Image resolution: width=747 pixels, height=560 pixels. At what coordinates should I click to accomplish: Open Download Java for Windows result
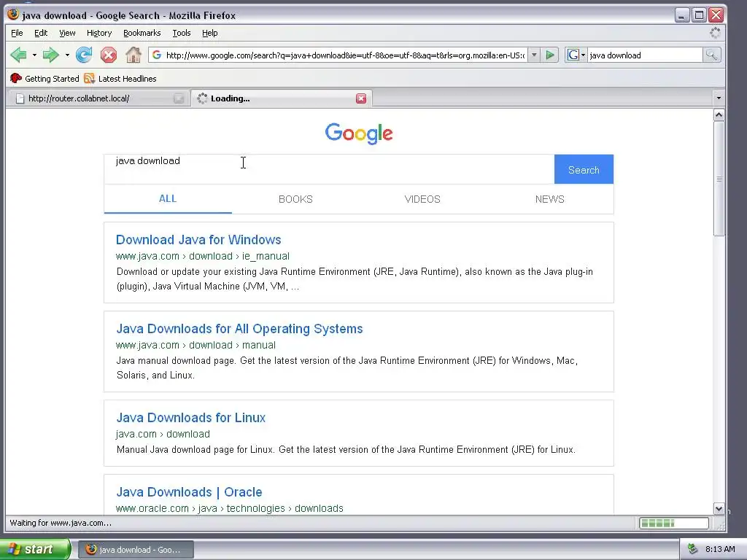click(x=198, y=239)
